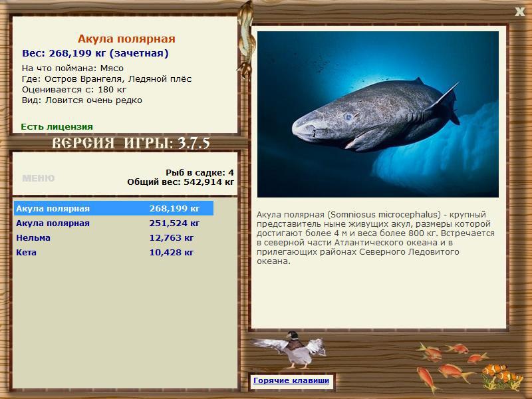Screen dimensions: 532x399
Task: Click the Оценивается с: 180 кг line
Action: [x=74, y=90]
